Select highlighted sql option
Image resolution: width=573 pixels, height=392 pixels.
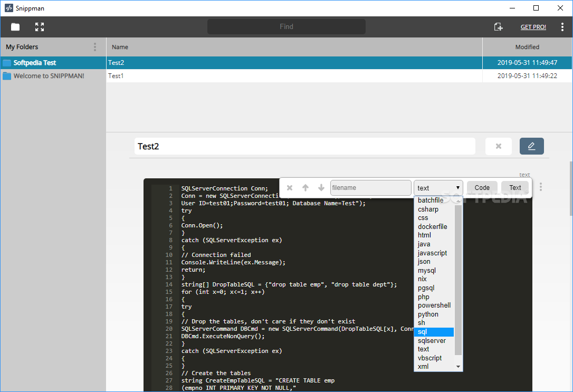(x=434, y=332)
